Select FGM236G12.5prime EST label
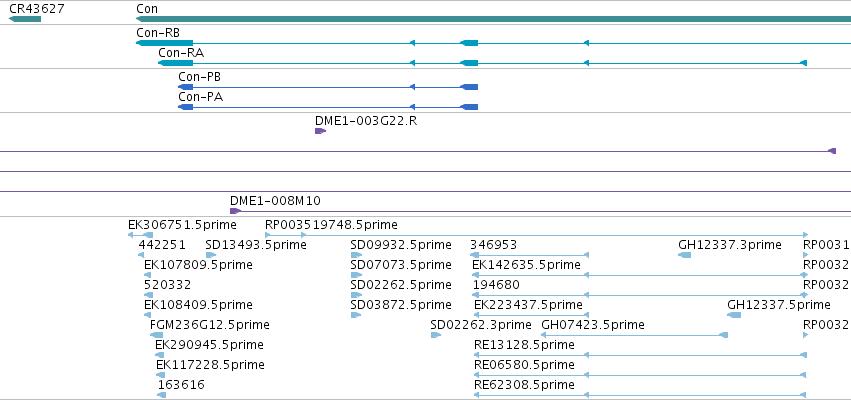Screen dimensions: 851x400 [209, 325]
